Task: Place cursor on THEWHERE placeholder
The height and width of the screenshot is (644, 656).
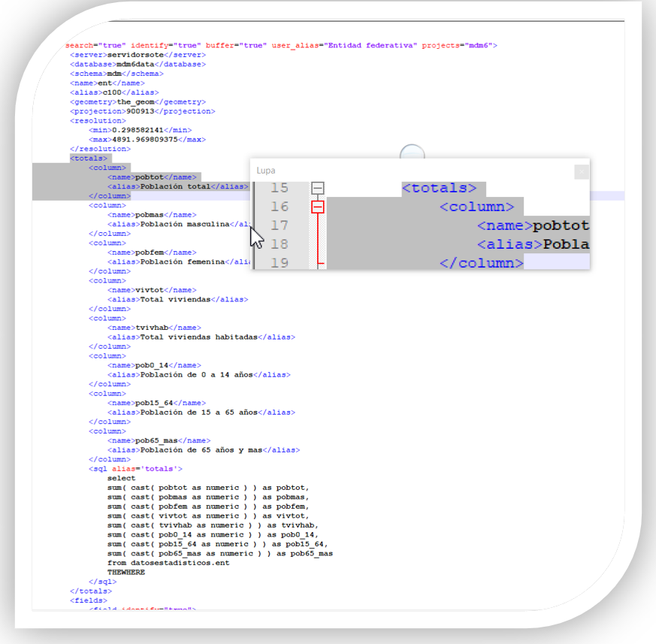Action: coord(126,572)
